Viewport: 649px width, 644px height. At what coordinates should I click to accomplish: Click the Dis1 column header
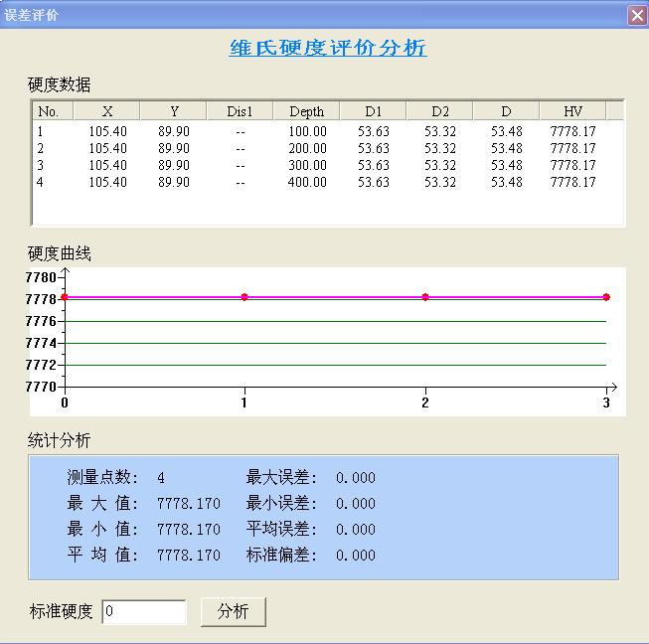coord(241,111)
